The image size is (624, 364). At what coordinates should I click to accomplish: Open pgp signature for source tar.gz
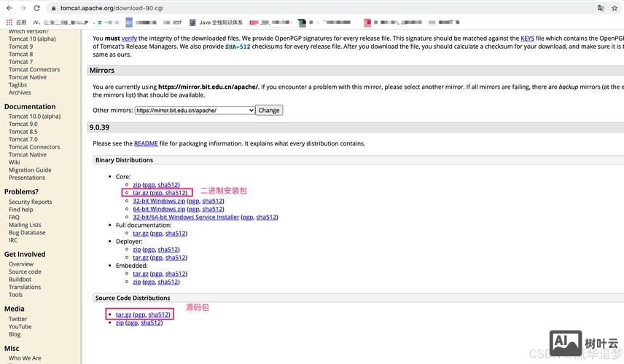[140, 314]
